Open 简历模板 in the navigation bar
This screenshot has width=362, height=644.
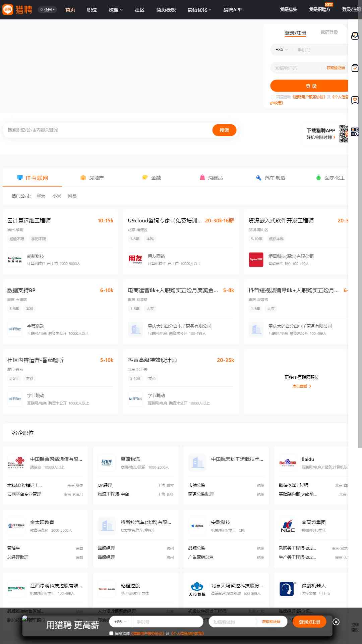coord(166,10)
